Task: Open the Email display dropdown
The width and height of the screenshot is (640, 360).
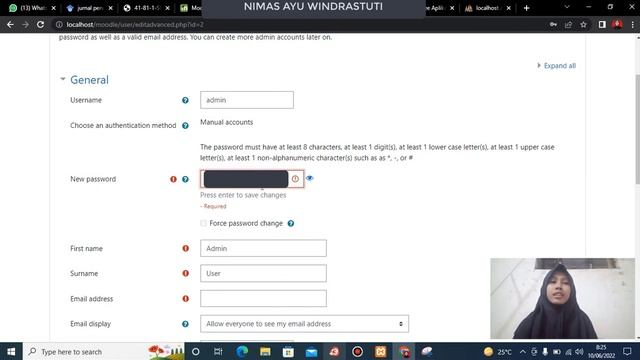Action: pyautogui.click(x=304, y=324)
